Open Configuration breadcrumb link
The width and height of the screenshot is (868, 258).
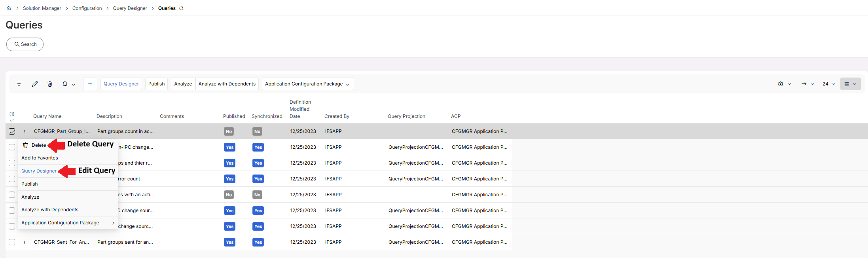pos(87,8)
